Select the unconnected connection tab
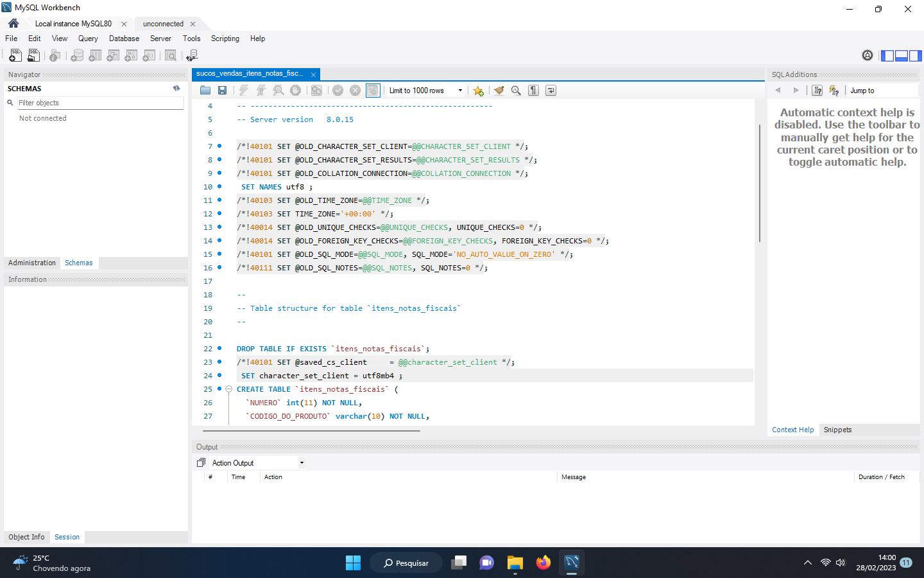Screen dimensions: 924x578 point(163,24)
